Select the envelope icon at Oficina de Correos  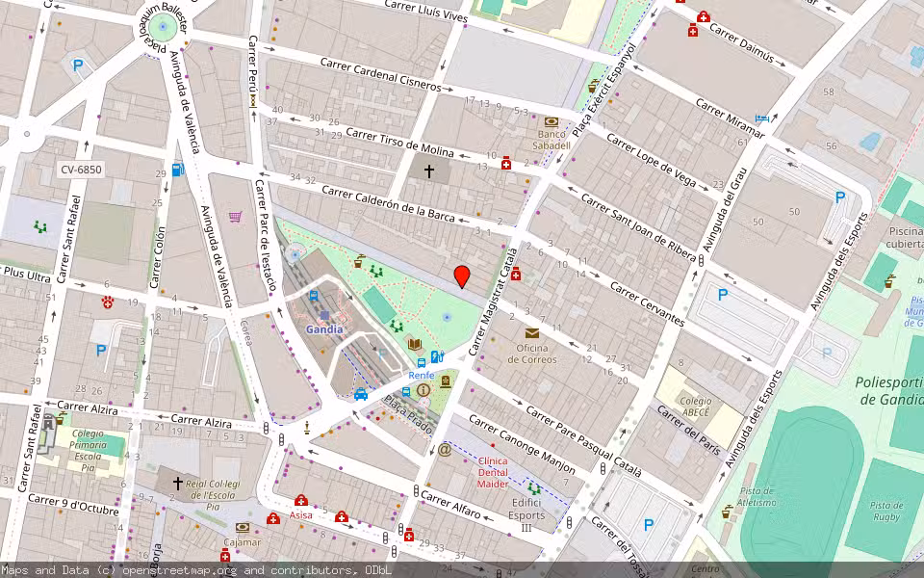point(531,333)
